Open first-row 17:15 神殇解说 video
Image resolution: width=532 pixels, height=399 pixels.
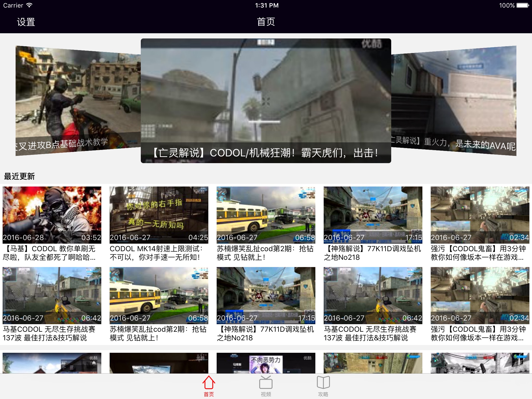pyautogui.click(x=373, y=215)
